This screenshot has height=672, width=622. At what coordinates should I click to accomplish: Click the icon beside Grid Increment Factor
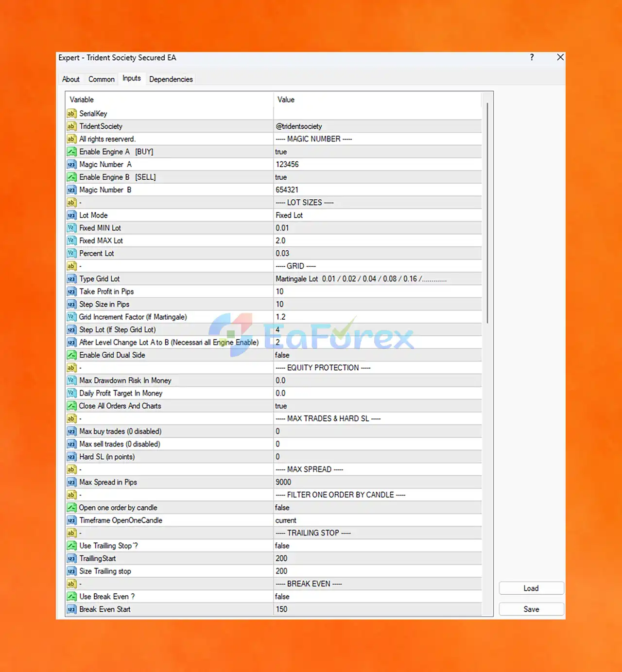click(71, 317)
